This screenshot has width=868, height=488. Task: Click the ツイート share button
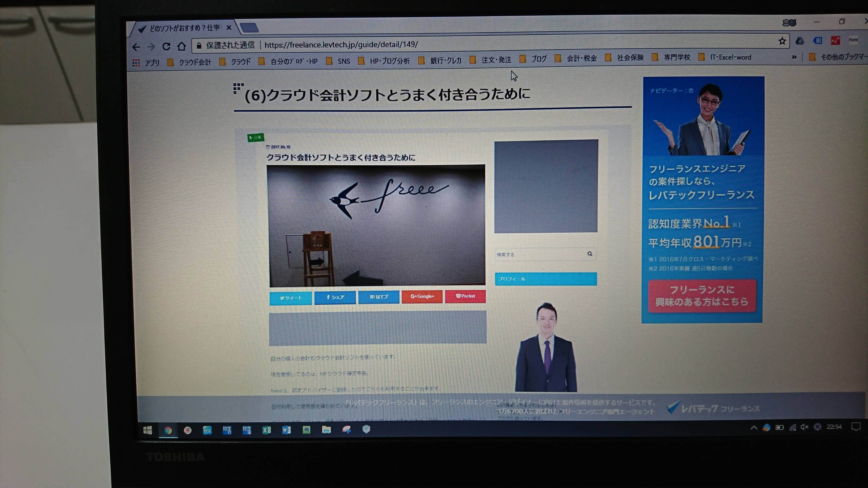point(291,298)
